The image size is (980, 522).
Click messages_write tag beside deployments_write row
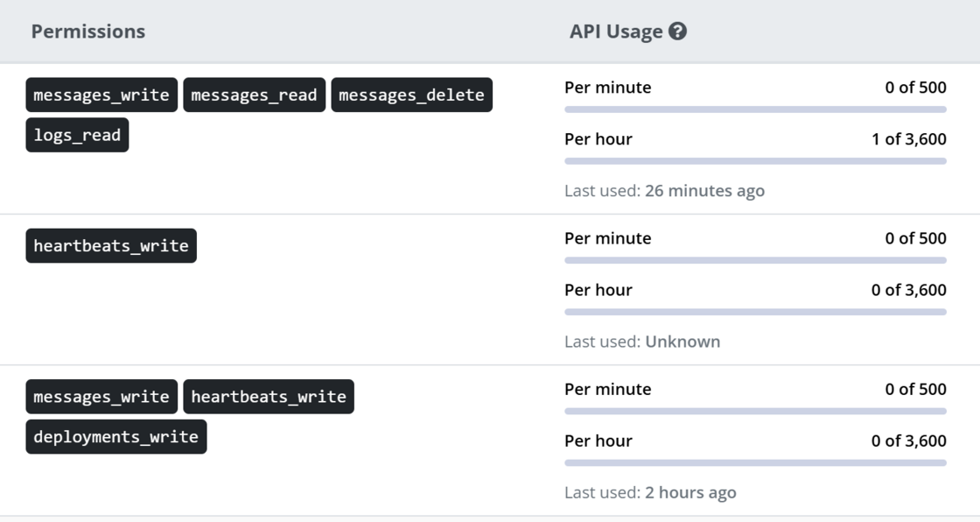[101, 397]
